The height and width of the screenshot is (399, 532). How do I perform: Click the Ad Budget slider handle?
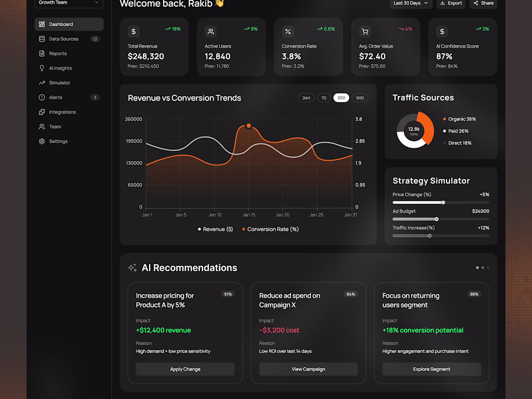point(437,219)
